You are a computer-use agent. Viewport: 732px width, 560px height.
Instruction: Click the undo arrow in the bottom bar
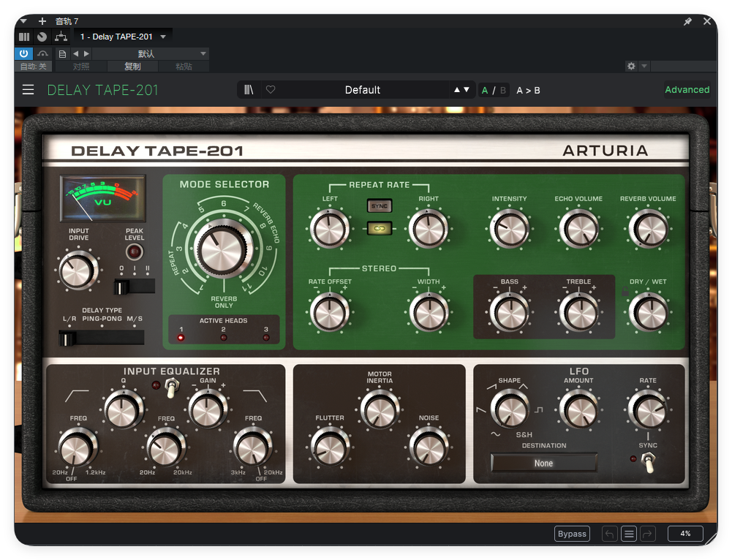pos(610,534)
